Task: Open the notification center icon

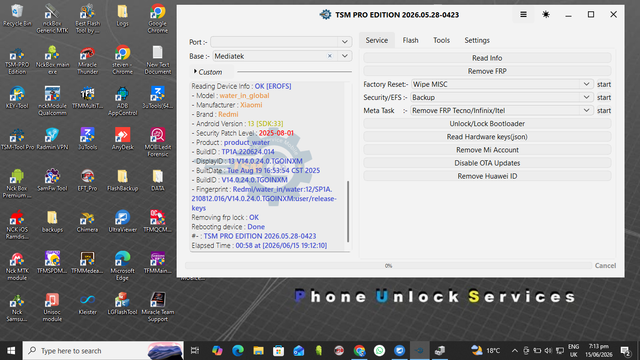Action: click(625, 351)
